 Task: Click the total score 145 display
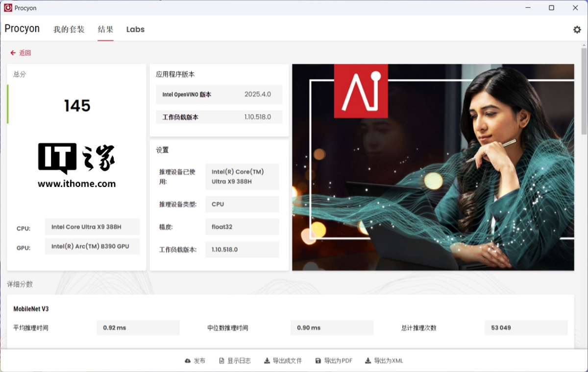(x=77, y=104)
